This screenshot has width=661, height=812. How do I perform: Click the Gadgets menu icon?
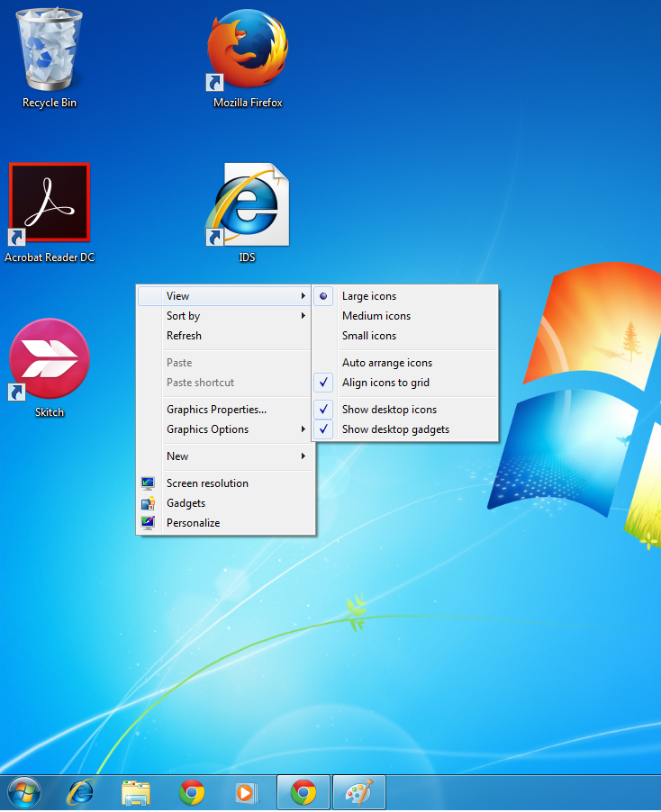pos(148,503)
